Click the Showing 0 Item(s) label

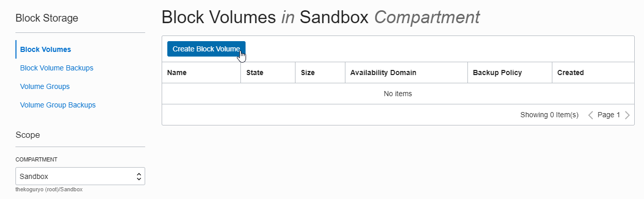(x=549, y=115)
